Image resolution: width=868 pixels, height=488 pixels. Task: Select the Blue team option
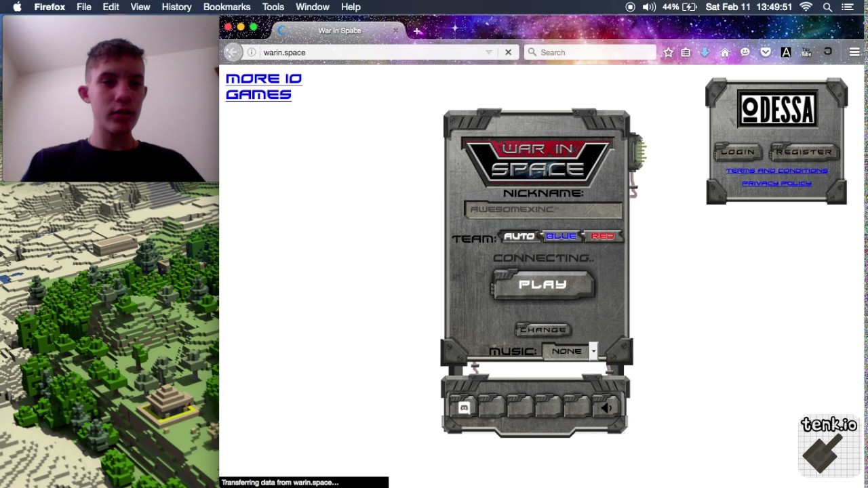pyautogui.click(x=561, y=236)
